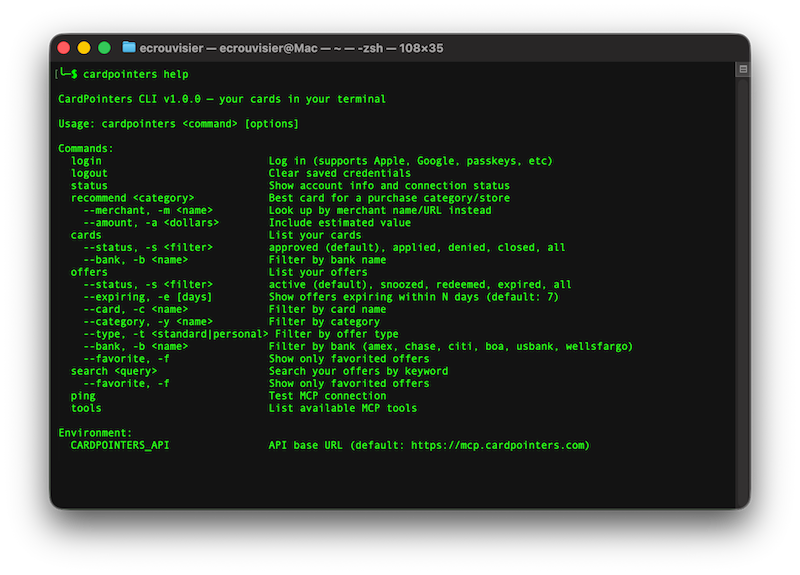Click the 'tools' command name
This screenshot has width=800, height=575.
[x=86, y=408]
